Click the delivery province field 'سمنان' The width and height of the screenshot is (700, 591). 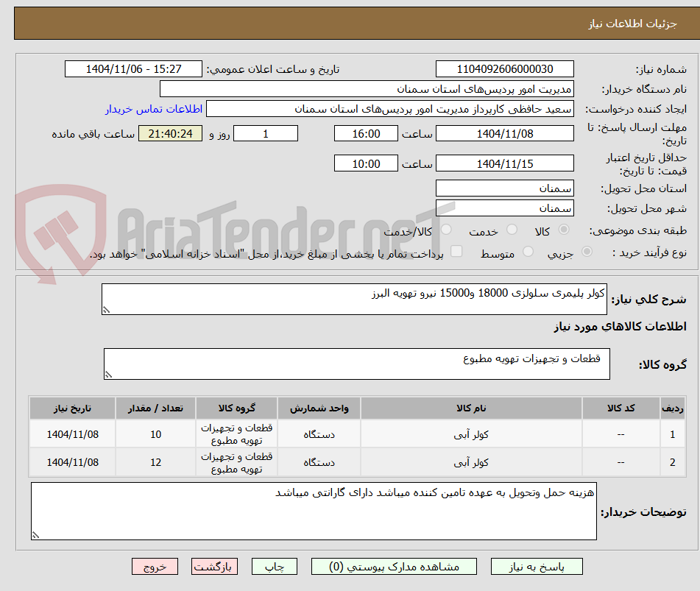tap(505, 188)
